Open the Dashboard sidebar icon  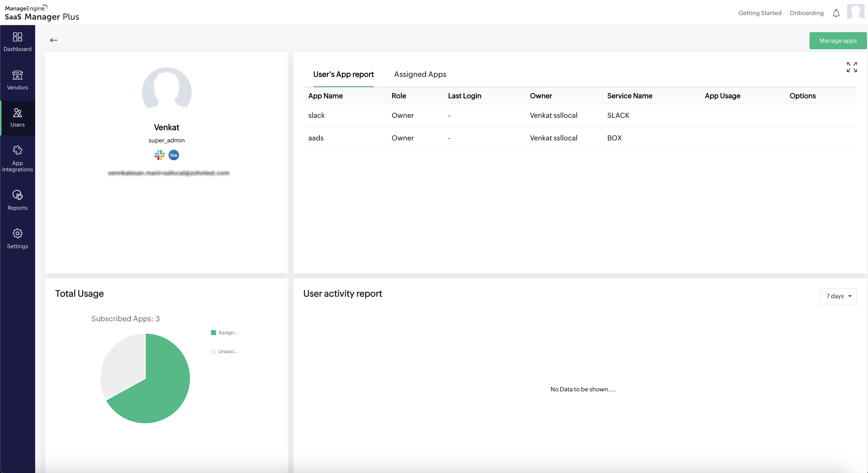17,37
